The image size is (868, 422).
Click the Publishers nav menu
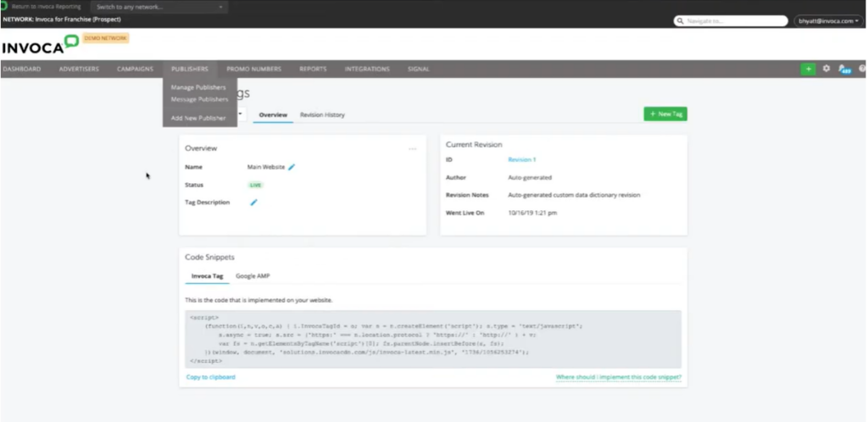tap(190, 69)
